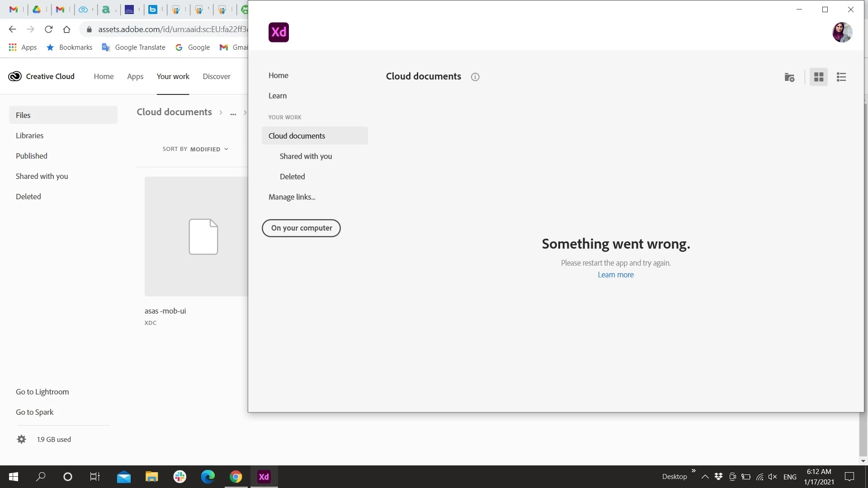This screenshot has width=868, height=488.
Task: Open Adobe XD from the taskbar
Action: [264, 477]
